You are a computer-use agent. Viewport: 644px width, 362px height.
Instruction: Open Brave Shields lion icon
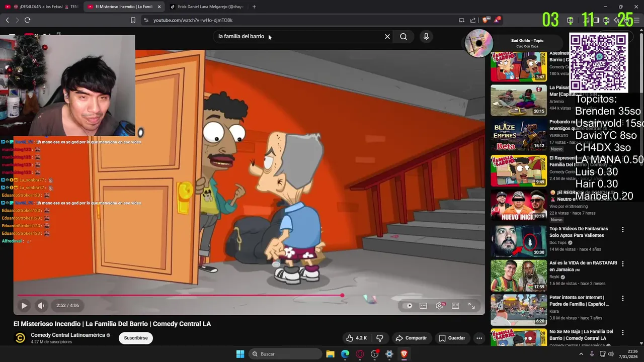pos(486,20)
